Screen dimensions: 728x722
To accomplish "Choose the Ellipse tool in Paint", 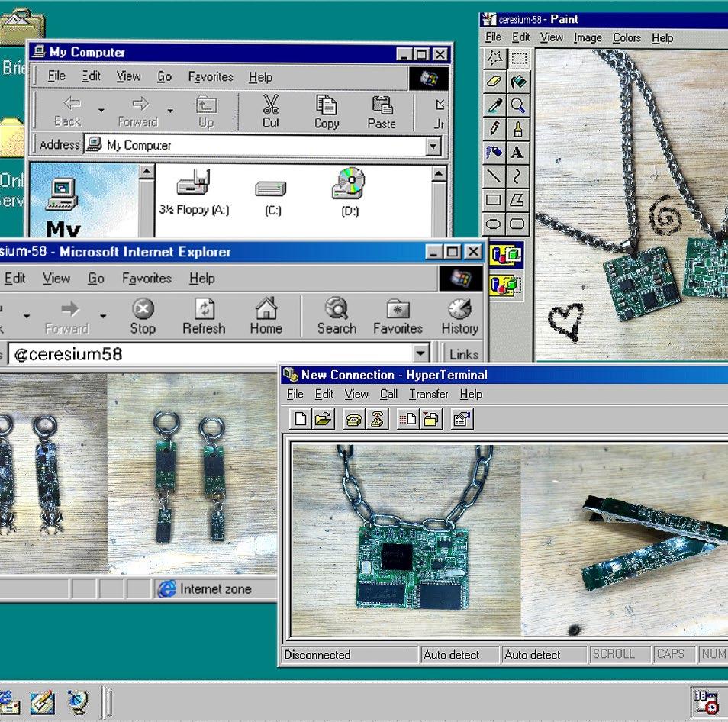I will [x=494, y=224].
